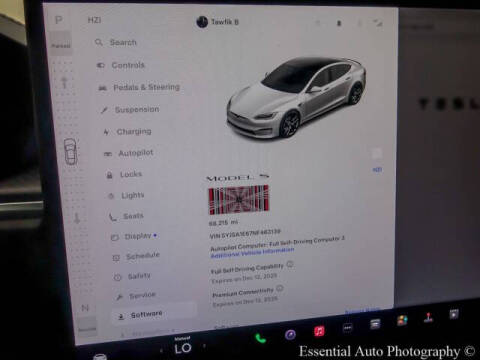Click the odometer mileage reading
The height and width of the screenshot is (360, 480).
point(223,222)
